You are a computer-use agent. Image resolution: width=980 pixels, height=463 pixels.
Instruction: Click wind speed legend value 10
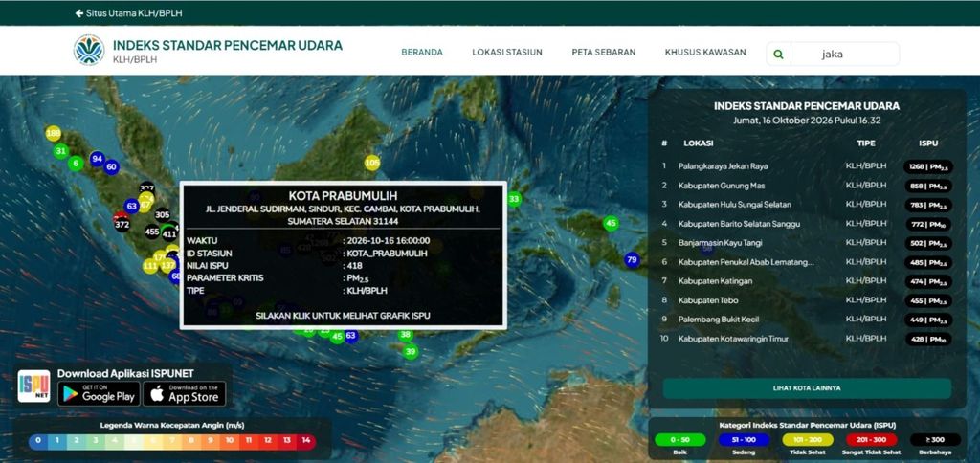click(230, 440)
